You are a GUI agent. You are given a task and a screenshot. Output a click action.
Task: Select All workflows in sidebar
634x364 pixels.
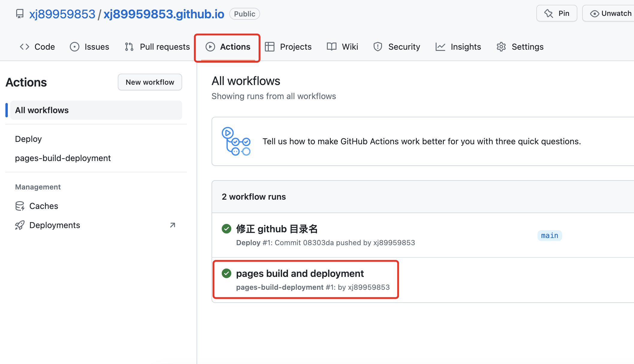coord(96,110)
